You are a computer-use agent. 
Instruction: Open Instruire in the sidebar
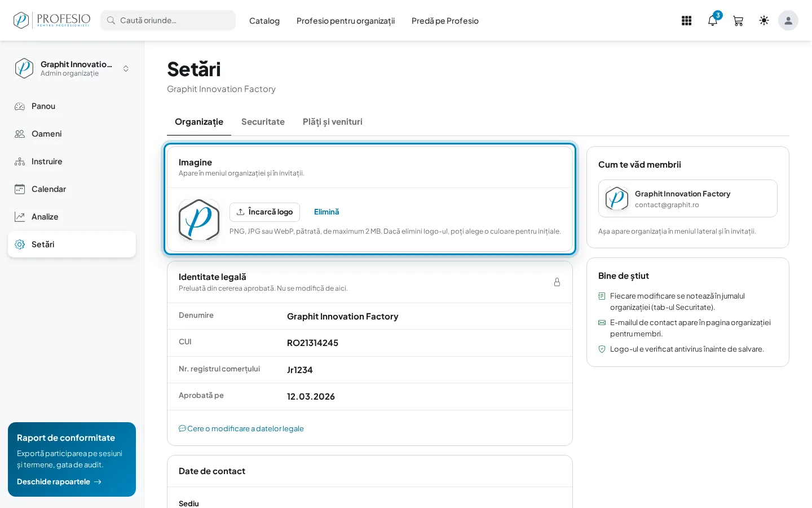coord(72,161)
